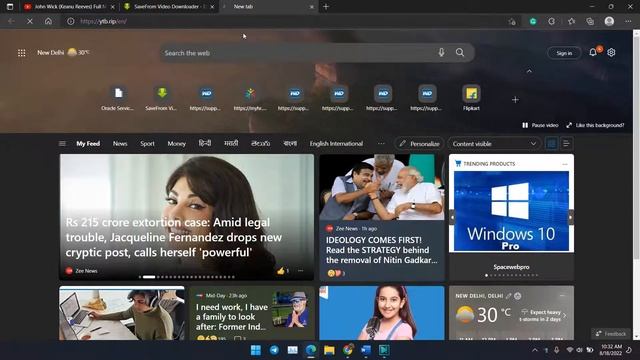Open the I need work Mid-Day story
Screen dimensions: 640x360
point(232,317)
